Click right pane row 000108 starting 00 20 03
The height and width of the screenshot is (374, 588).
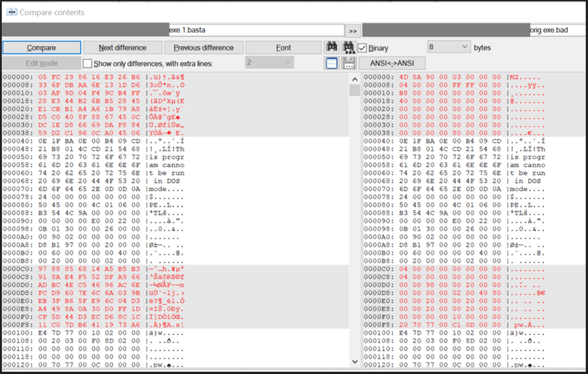[455, 341]
